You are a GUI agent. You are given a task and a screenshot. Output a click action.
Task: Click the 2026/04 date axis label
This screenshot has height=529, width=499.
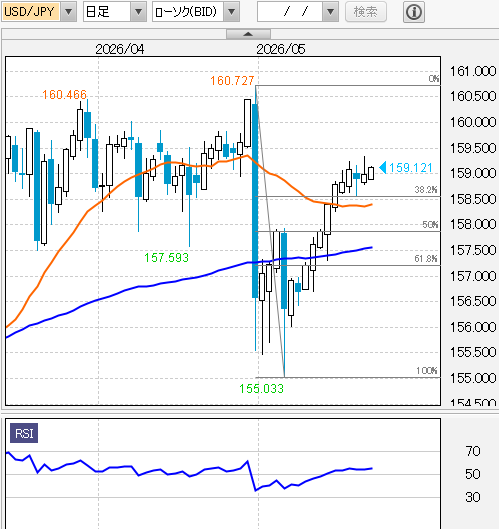(x=120, y=50)
